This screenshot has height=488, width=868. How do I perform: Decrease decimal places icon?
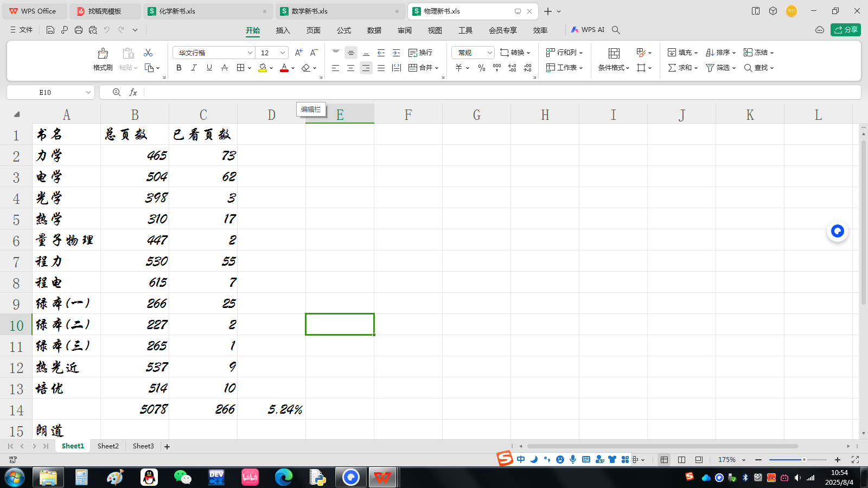[x=528, y=68]
